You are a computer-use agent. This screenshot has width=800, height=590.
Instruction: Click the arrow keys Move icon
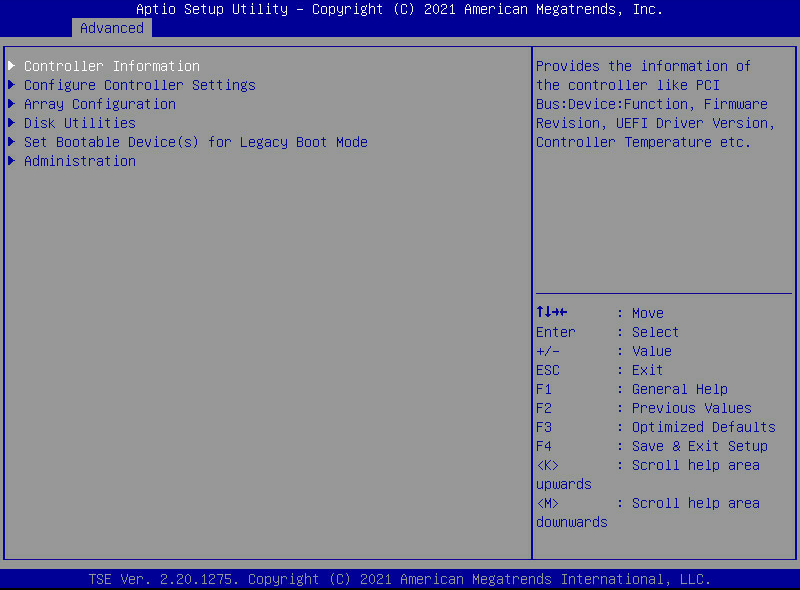(552, 312)
